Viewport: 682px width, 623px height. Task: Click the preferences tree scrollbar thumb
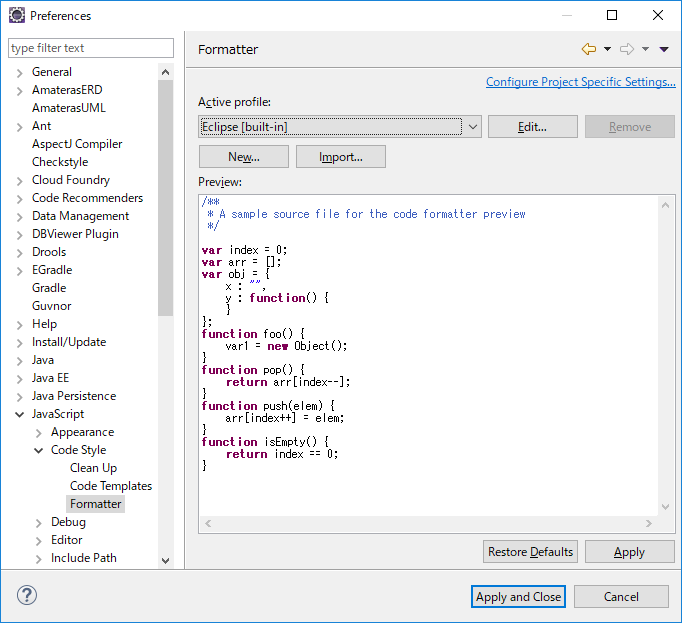pyautogui.click(x=165, y=198)
